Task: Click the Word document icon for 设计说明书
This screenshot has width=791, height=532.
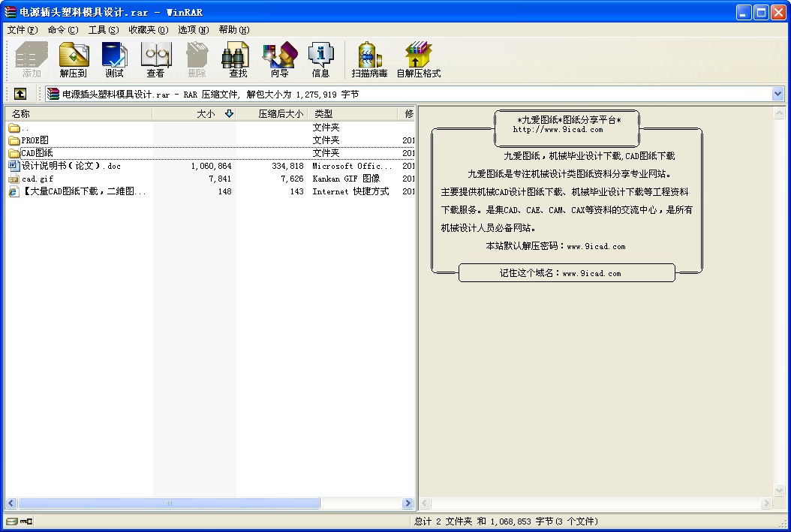Action: 14,165
